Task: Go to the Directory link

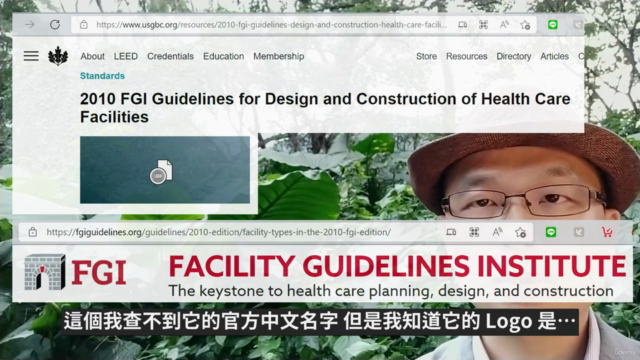Action: 513,56
